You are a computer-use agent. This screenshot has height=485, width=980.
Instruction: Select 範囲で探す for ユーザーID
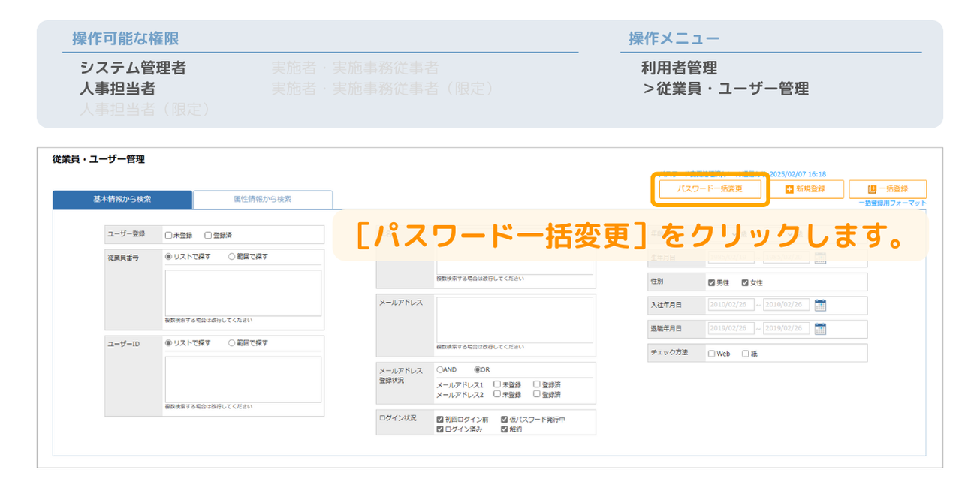[x=232, y=343]
